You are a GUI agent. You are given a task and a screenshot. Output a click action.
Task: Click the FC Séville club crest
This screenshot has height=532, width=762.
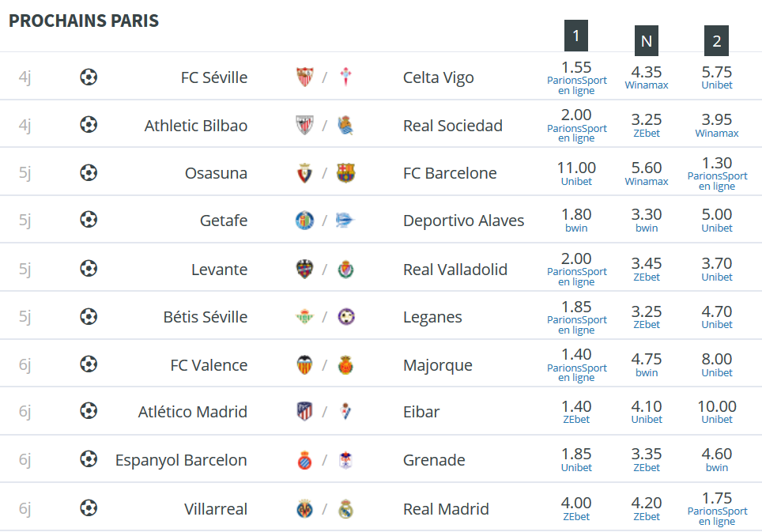[304, 77]
